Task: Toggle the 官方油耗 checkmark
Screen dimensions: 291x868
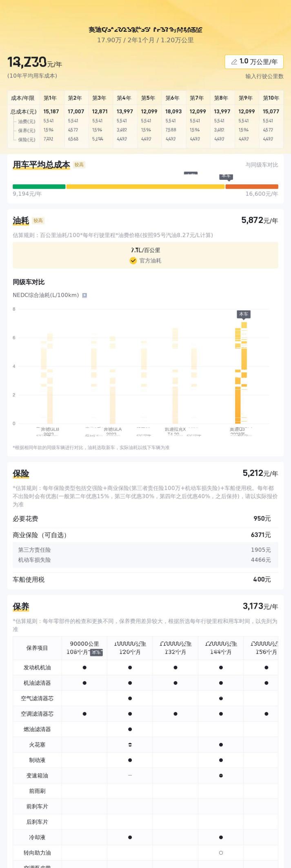Action: click(x=133, y=261)
